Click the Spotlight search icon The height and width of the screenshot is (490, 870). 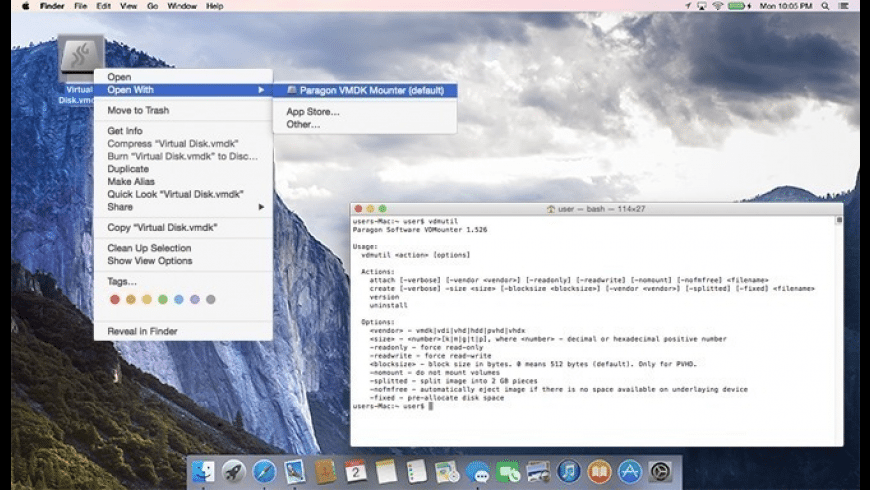click(x=825, y=6)
